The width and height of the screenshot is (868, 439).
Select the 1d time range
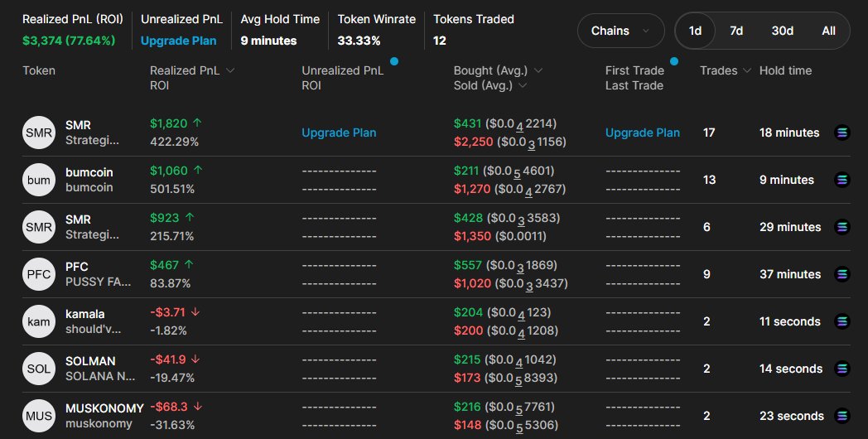(x=695, y=31)
